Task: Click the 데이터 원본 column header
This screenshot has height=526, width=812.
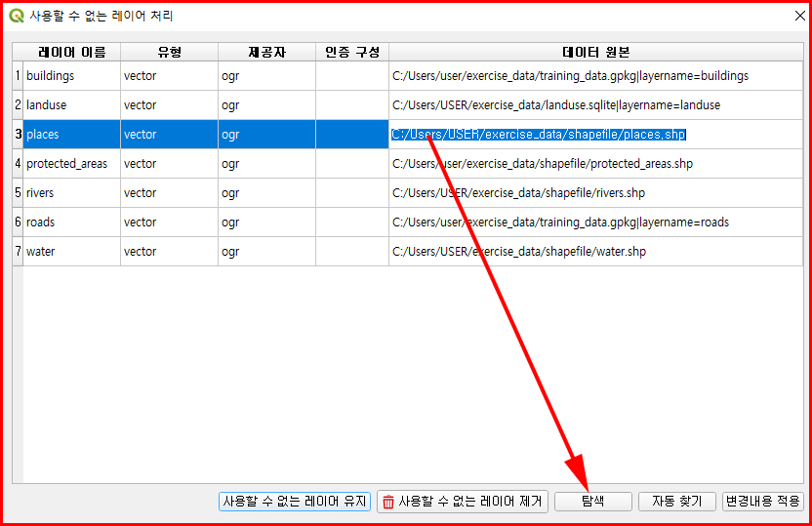Action: (595, 53)
